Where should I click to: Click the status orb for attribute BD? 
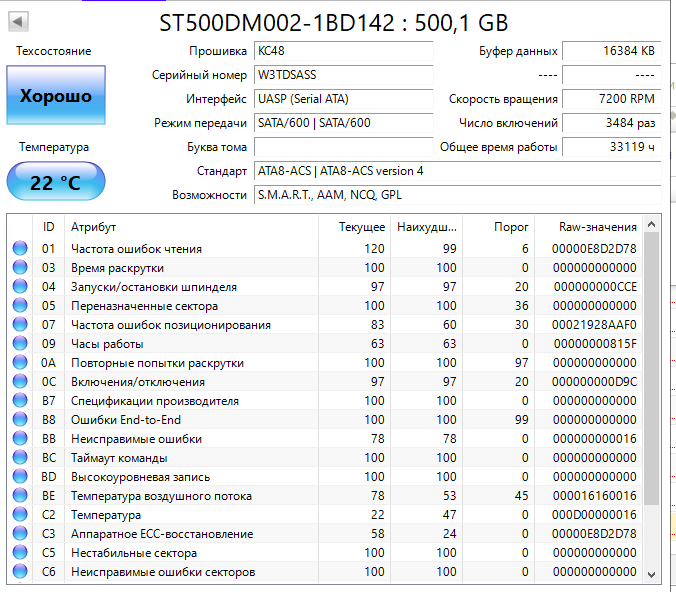tap(20, 476)
